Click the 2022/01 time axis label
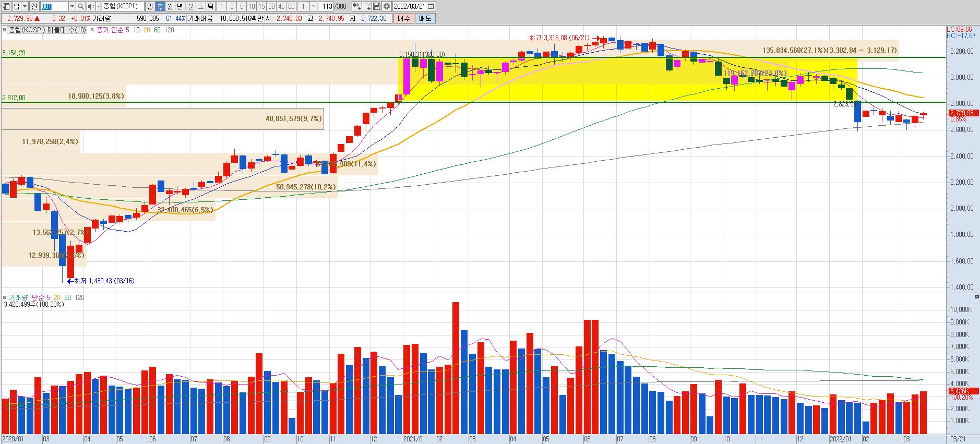This screenshot has width=980, height=444. pyautogui.click(x=840, y=439)
